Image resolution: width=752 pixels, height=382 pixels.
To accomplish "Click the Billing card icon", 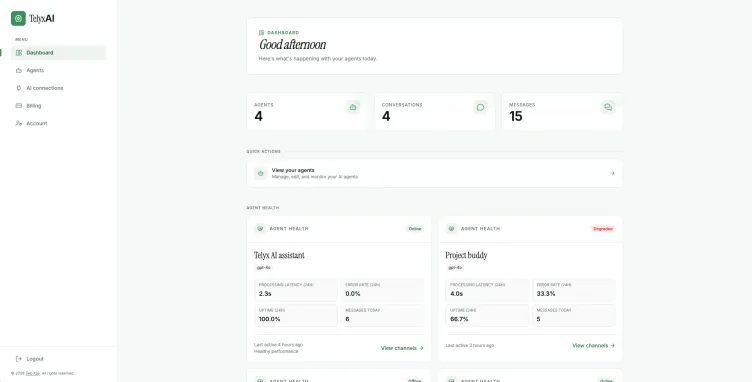I will point(19,105).
